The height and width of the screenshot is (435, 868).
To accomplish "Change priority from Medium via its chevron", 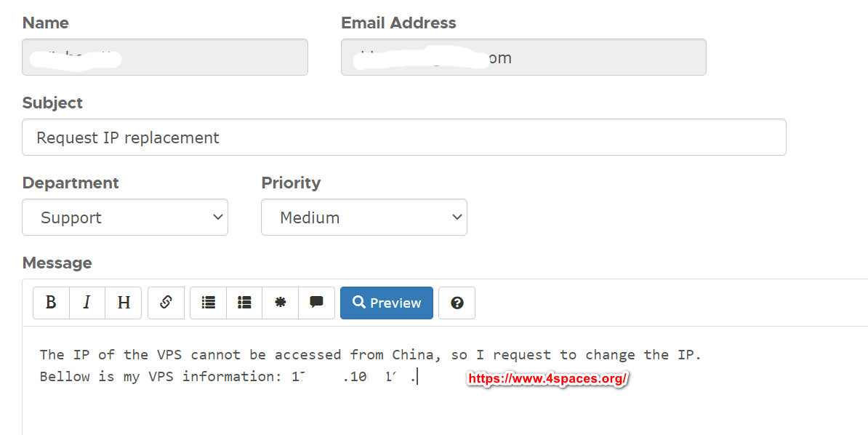I will pos(457,217).
